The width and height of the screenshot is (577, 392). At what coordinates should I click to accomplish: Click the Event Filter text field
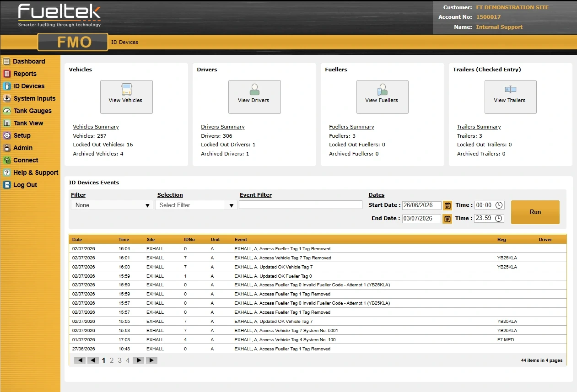301,205
